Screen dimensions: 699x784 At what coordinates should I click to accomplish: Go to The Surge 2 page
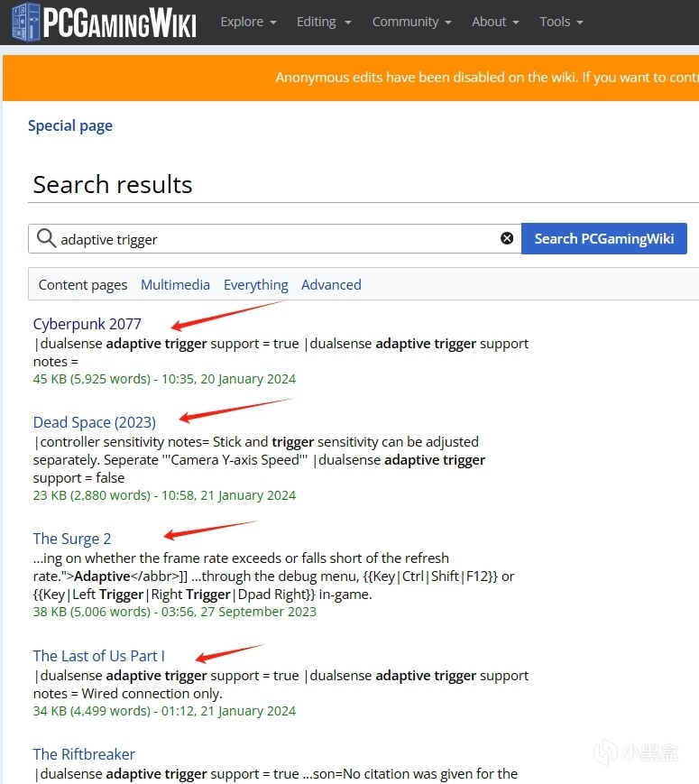click(x=72, y=539)
